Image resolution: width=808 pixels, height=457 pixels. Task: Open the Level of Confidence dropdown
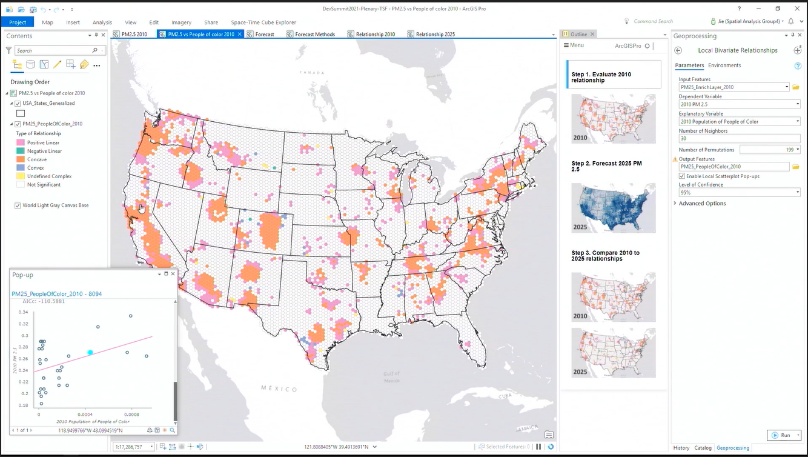click(x=797, y=192)
